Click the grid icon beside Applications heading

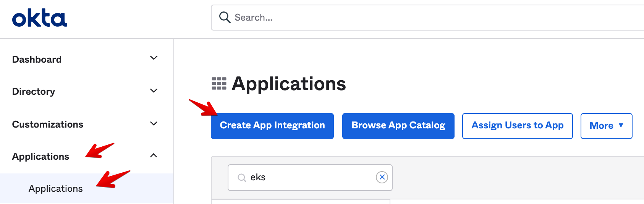[219, 84]
